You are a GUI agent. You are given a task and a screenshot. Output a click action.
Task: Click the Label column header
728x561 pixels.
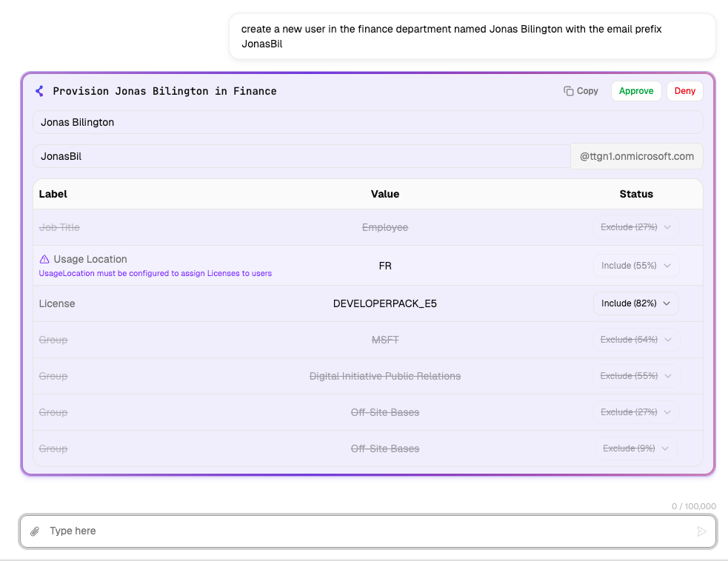click(x=53, y=194)
